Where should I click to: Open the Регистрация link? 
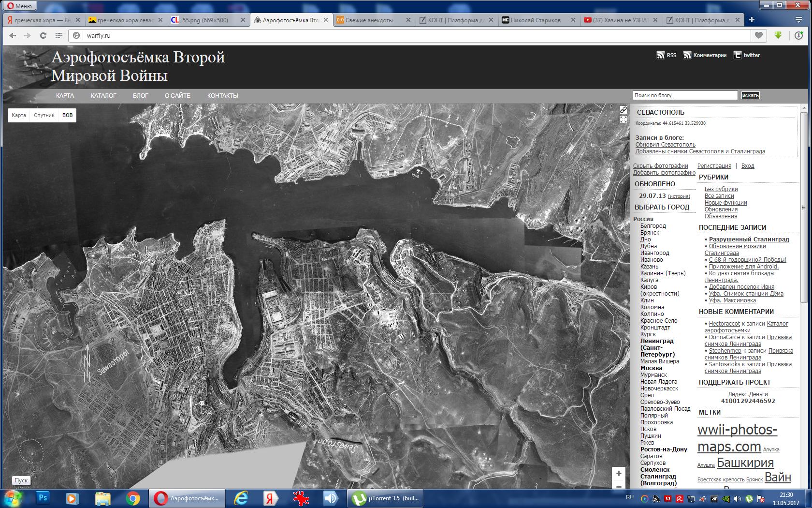tap(714, 166)
